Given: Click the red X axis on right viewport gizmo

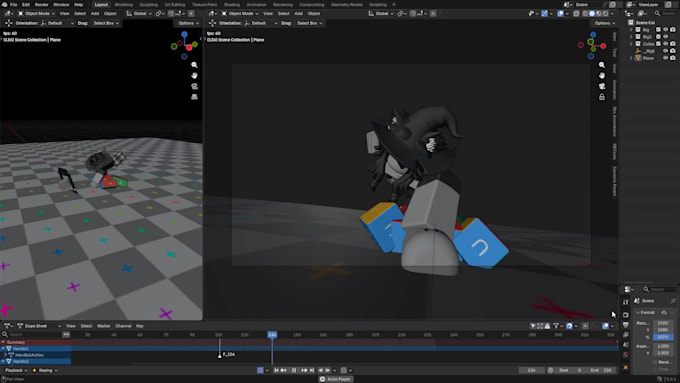Looking at the screenshot, I should (603, 46).
